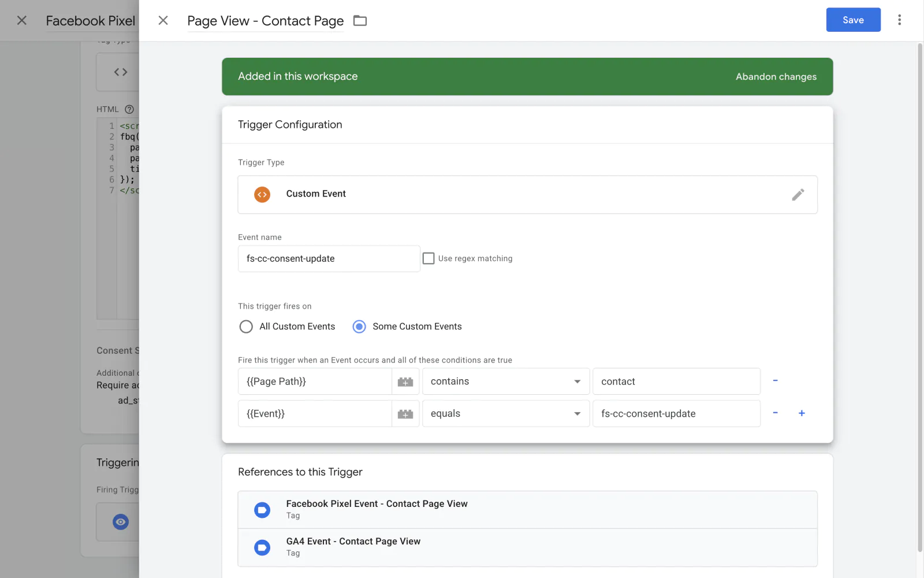Enable Use regex matching checkbox
Image resolution: width=924 pixels, height=578 pixels.
429,258
